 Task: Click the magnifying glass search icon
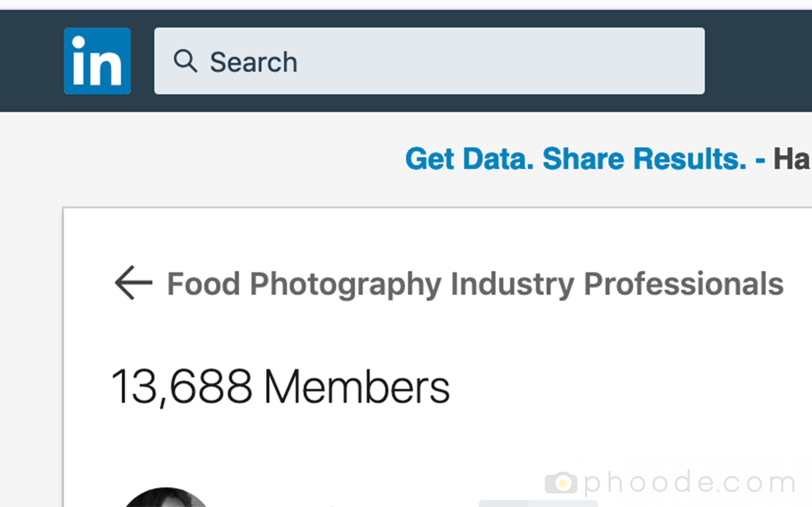point(185,61)
